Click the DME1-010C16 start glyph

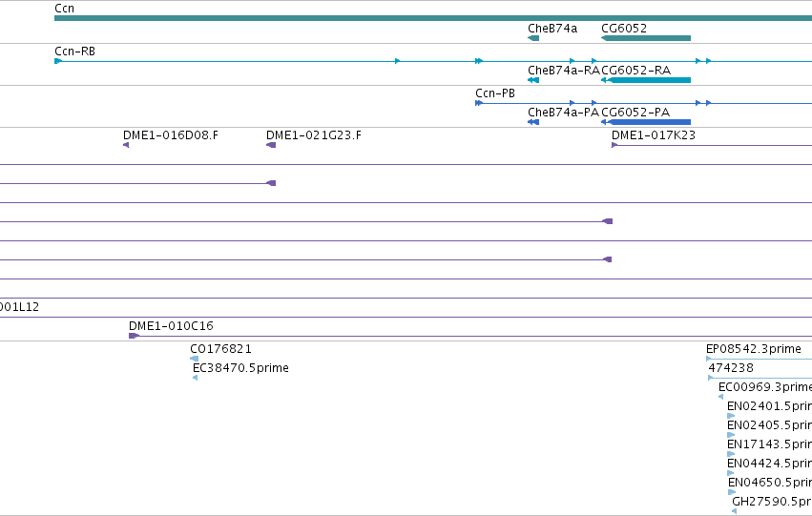click(135, 336)
